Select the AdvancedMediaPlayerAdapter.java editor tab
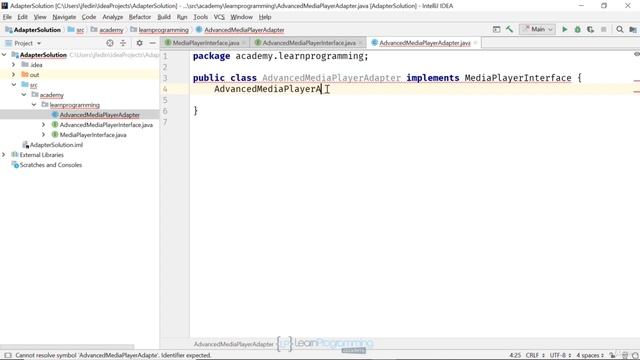 (424, 43)
